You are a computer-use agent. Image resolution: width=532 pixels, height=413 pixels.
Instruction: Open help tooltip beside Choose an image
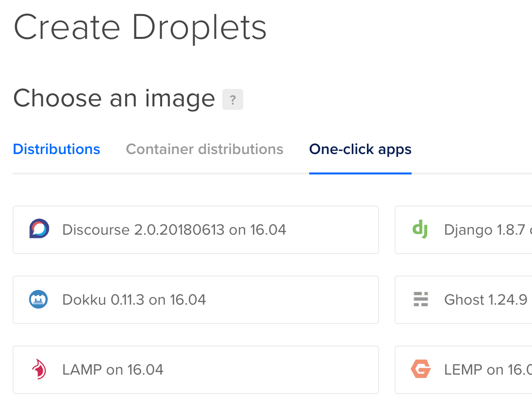coord(233,100)
